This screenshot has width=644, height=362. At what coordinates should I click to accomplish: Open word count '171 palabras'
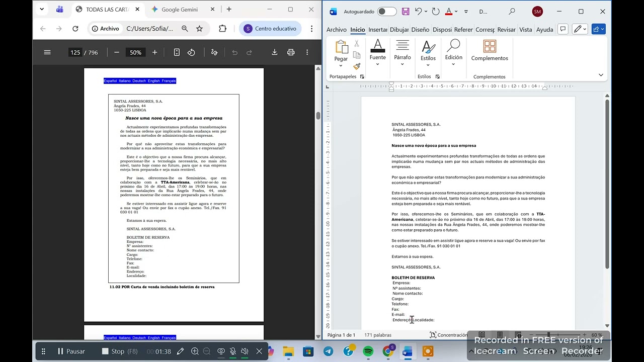tap(378, 335)
